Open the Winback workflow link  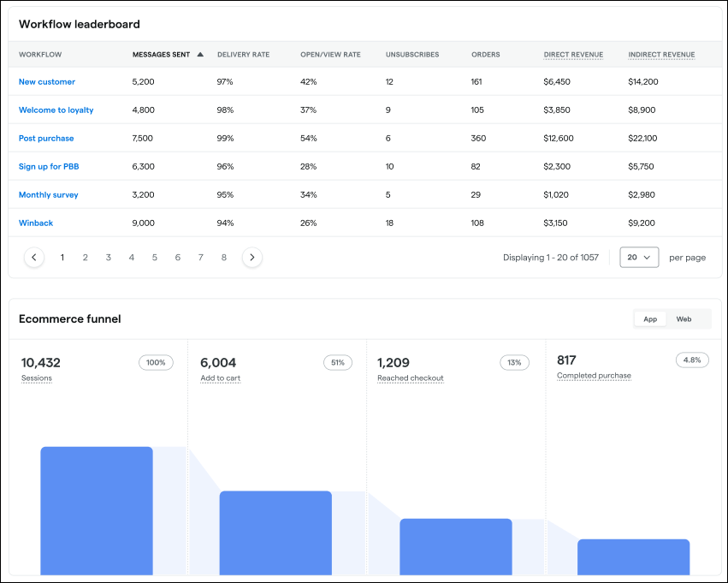(36, 223)
